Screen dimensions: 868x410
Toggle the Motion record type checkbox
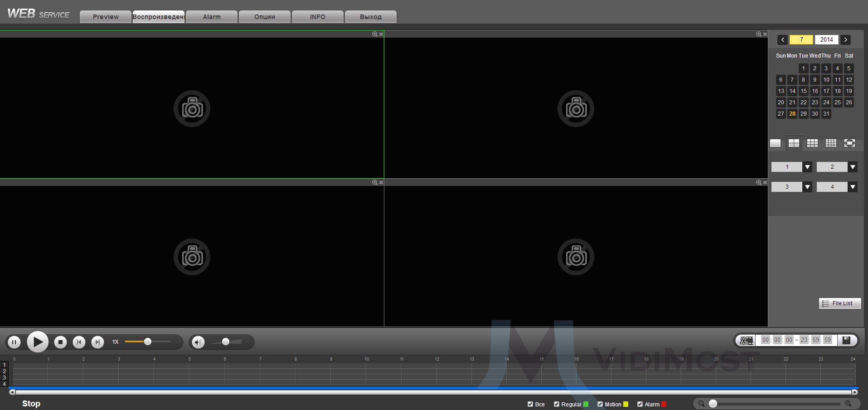pos(600,404)
